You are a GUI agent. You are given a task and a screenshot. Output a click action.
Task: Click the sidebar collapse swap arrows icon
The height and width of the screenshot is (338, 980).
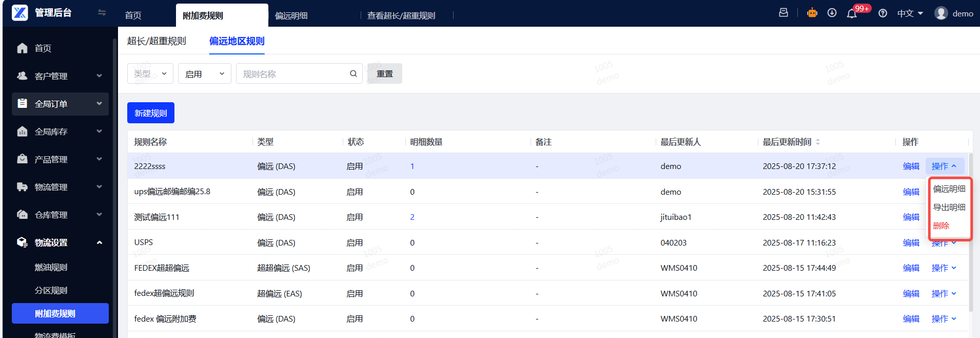[x=102, y=13]
